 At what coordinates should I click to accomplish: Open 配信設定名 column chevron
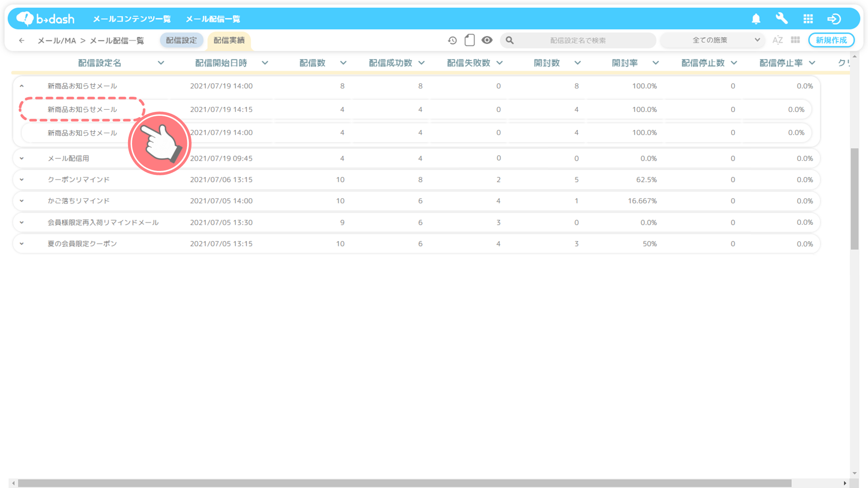[x=161, y=63]
